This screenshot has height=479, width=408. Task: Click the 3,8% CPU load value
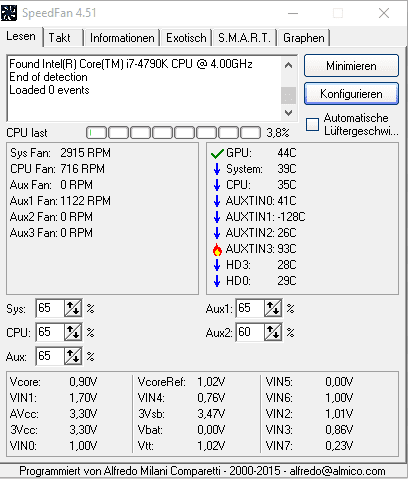277,133
